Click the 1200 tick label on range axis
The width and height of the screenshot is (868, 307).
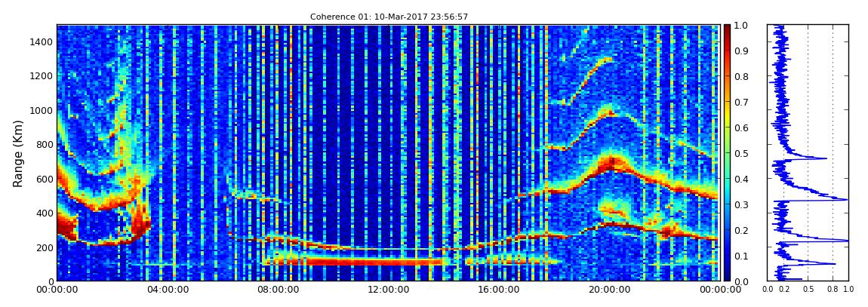coord(40,76)
